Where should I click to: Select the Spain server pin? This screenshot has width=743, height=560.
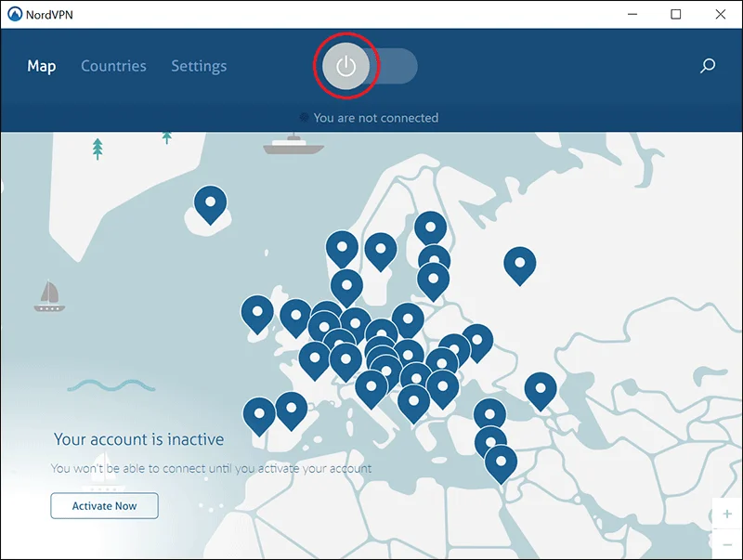tap(292, 410)
